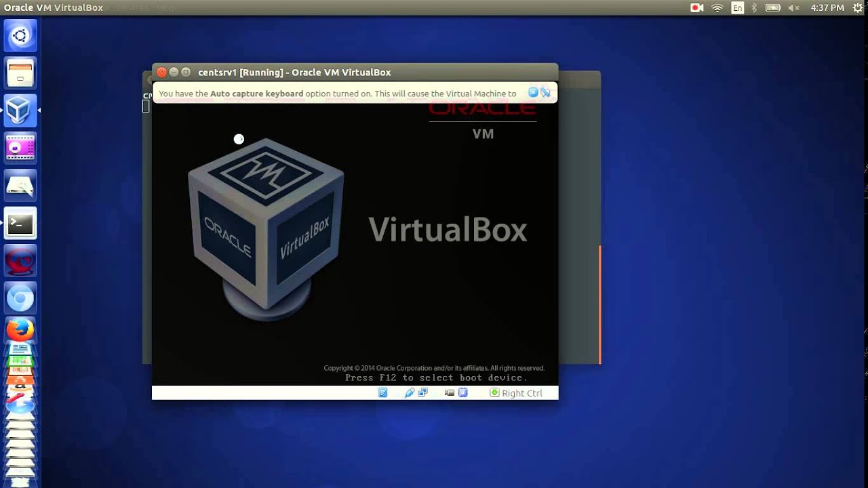This screenshot has height=488, width=868.
Task: Open the Ubuntu Dash from the launcher
Action: pos(20,36)
